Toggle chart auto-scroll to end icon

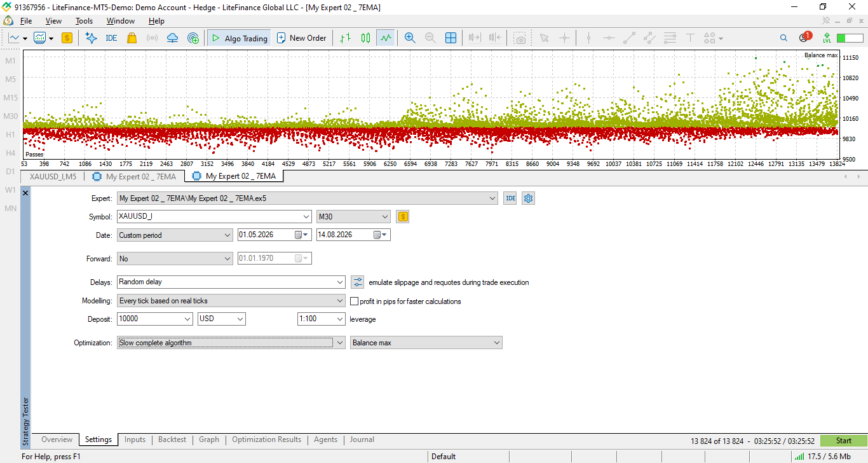click(x=475, y=38)
